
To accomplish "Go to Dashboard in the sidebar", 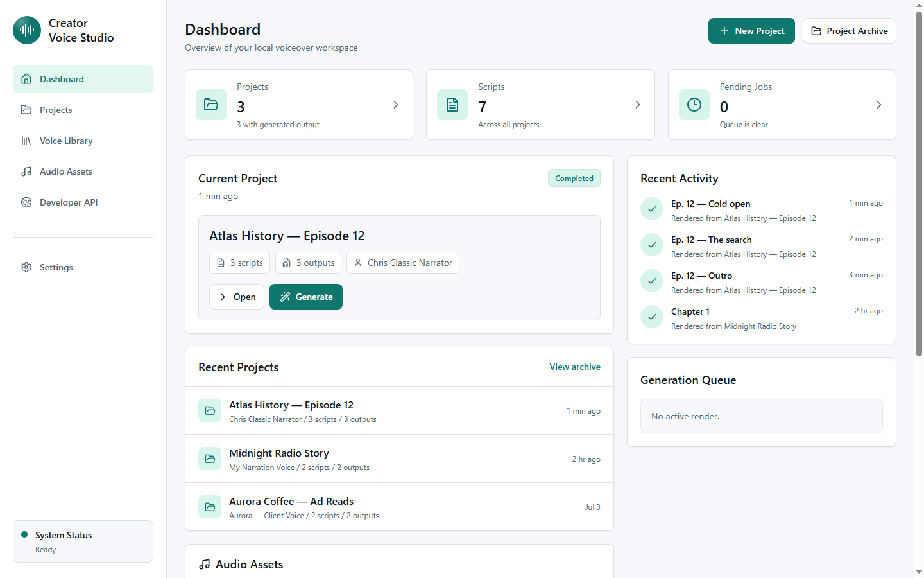I will (83, 79).
